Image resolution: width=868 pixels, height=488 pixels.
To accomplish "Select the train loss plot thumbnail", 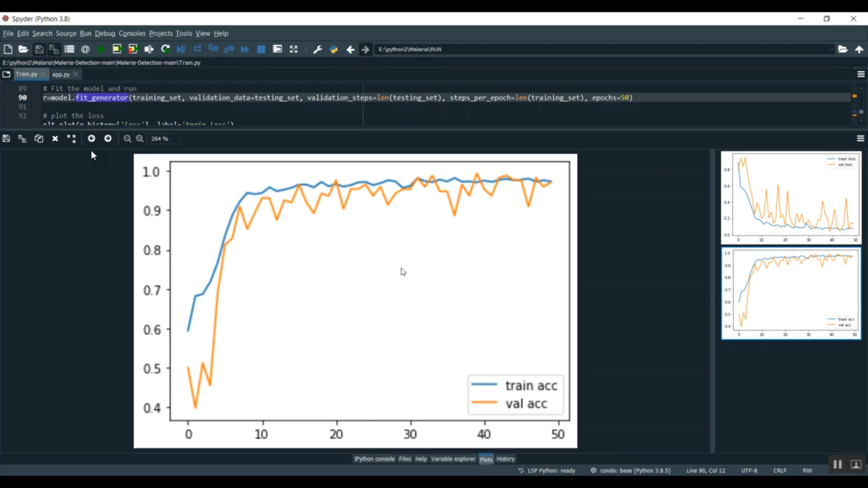I will point(791,198).
